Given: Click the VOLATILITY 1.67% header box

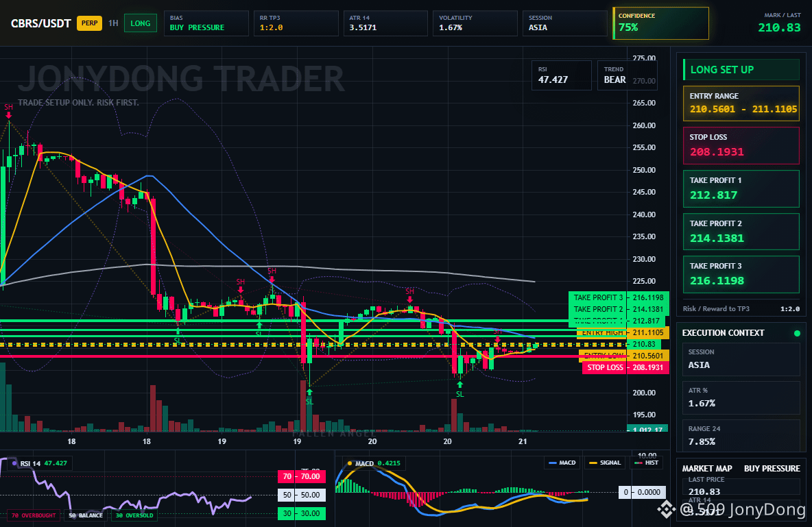Looking at the screenshot, I should [x=475, y=23].
